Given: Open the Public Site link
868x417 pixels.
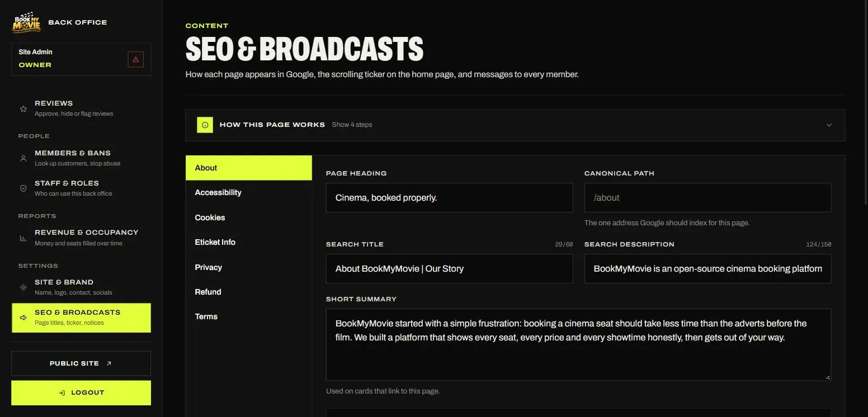Looking at the screenshot, I should click(x=81, y=363).
